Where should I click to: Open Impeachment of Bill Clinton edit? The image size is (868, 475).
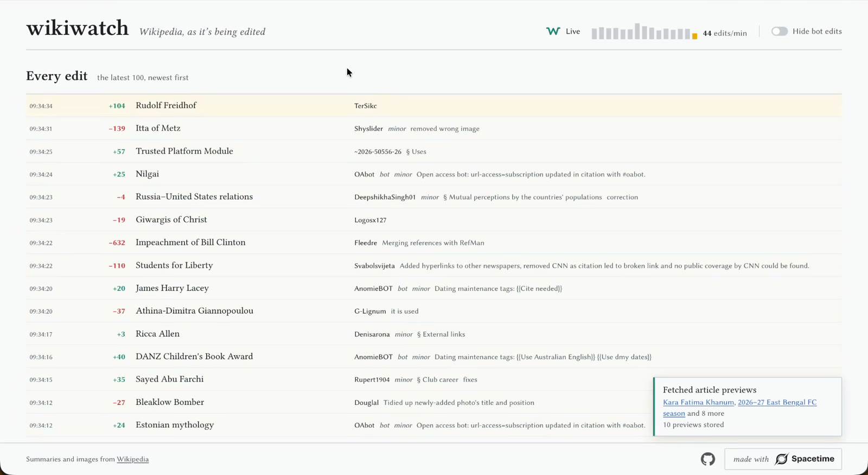click(x=190, y=242)
